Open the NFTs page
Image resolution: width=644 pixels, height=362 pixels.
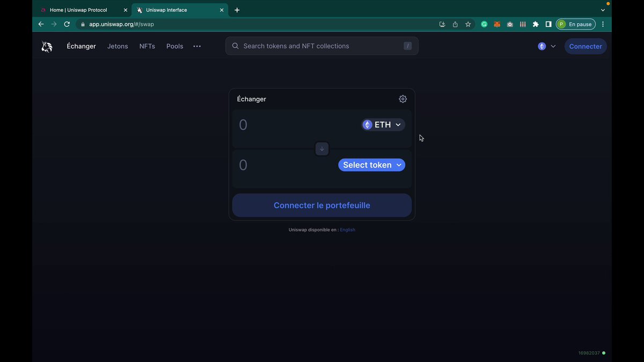click(147, 46)
